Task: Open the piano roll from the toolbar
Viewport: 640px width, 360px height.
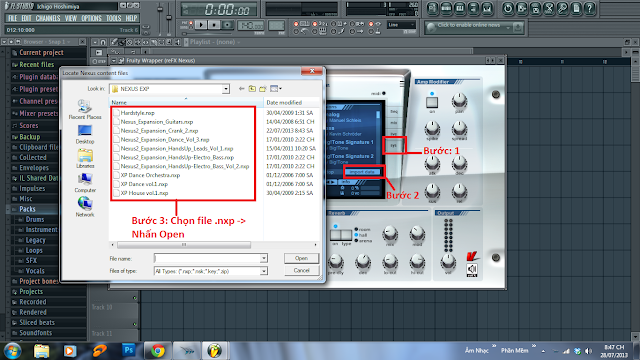Action: point(460,8)
